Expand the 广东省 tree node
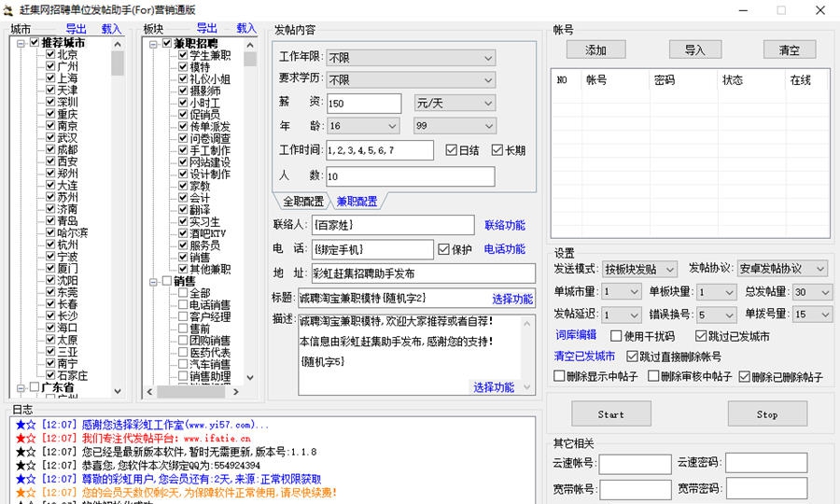 click(21, 387)
